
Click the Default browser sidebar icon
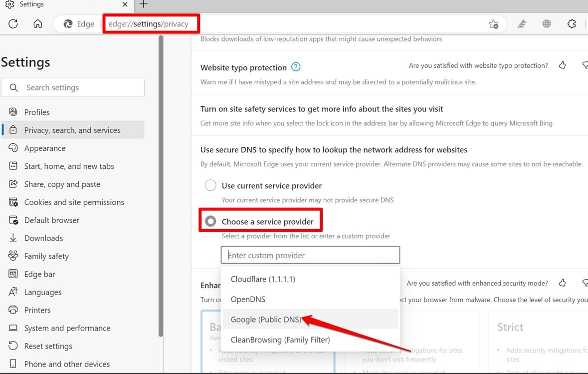click(13, 220)
